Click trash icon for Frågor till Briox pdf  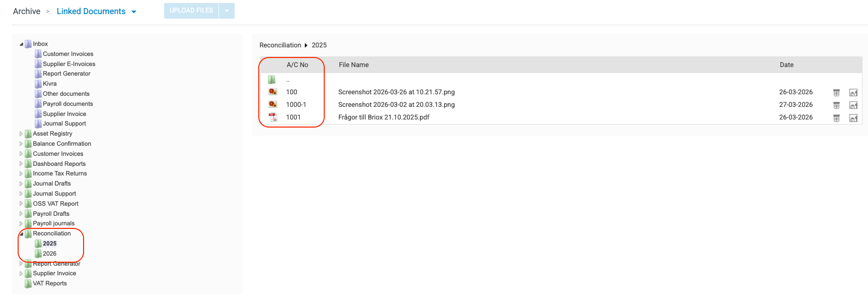(836, 117)
